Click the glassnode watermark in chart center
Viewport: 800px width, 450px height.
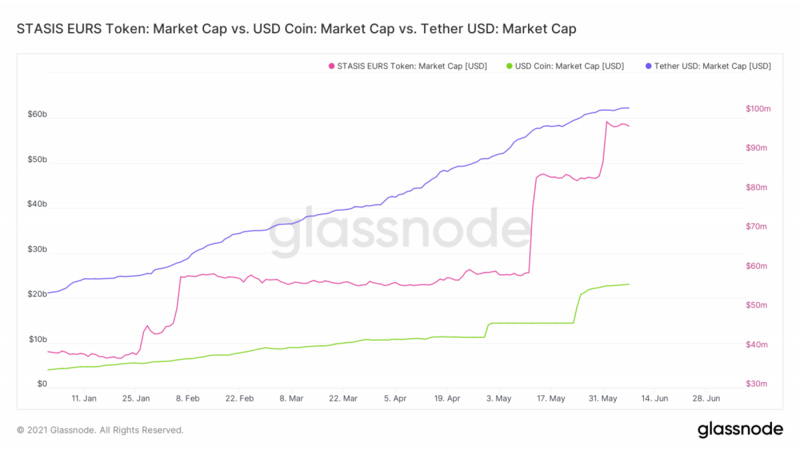pyautogui.click(x=400, y=230)
